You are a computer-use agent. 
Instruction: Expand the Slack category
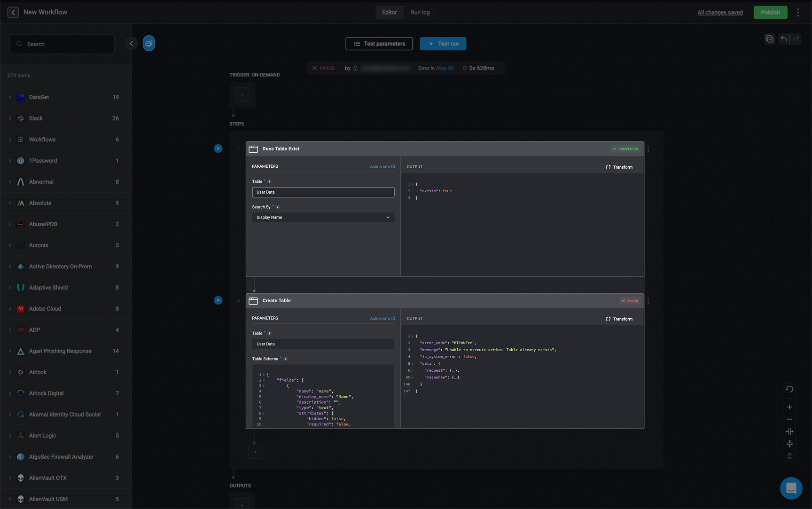(10, 118)
